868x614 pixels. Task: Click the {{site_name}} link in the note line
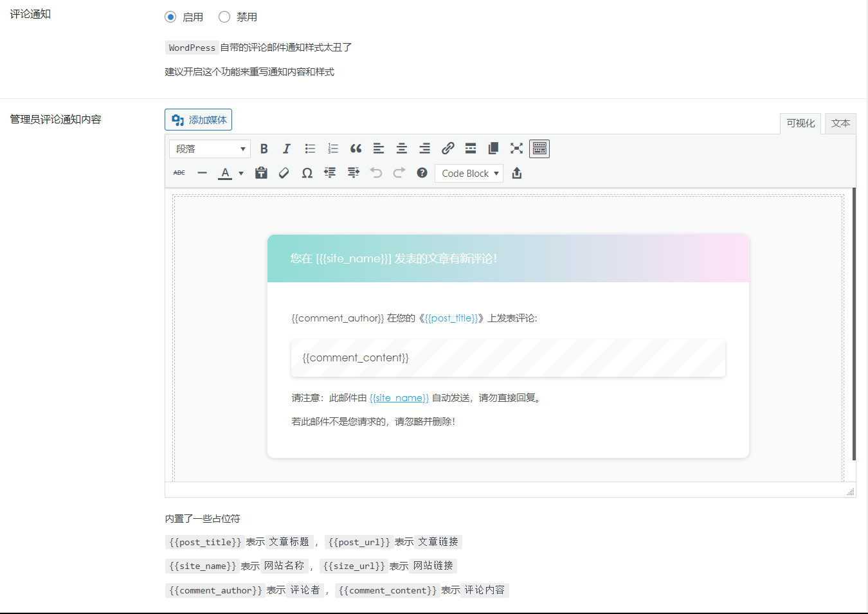tap(399, 398)
